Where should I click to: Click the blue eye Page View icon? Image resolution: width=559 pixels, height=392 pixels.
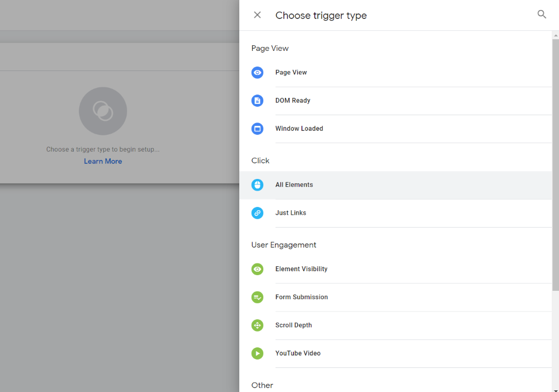(257, 72)
